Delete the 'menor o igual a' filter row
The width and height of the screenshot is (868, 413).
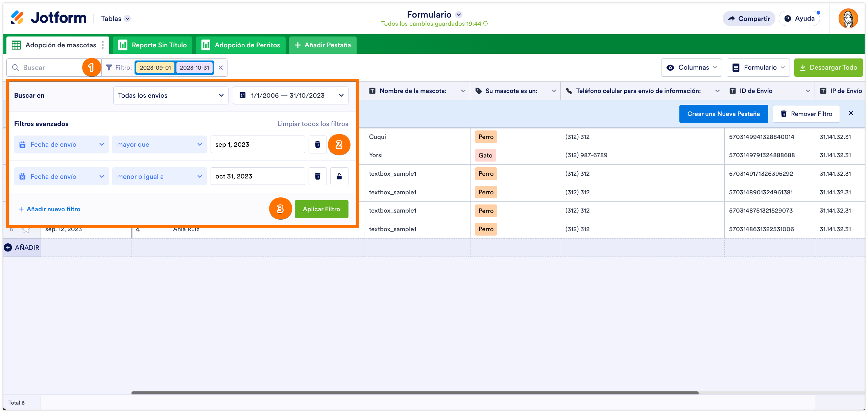(x=317, y=176)
